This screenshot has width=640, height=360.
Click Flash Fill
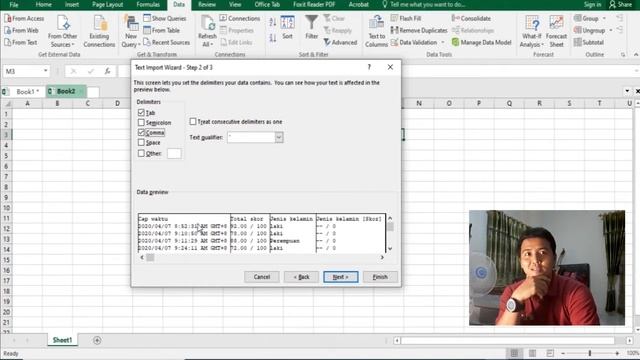pyautogui.click(x=406, y=18)
